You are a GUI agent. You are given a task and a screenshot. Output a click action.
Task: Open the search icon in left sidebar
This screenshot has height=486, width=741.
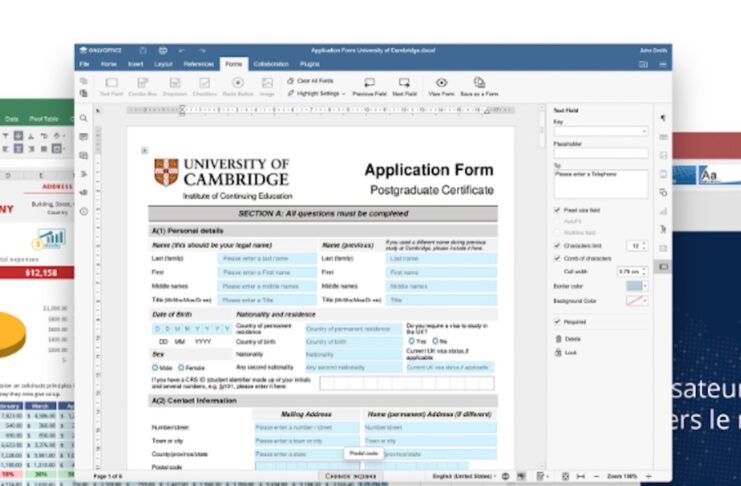[84, 118]
